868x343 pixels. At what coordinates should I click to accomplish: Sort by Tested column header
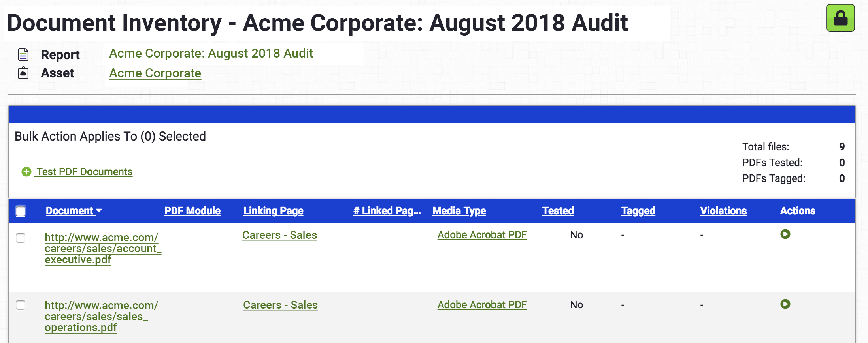(x=558, y=211)
